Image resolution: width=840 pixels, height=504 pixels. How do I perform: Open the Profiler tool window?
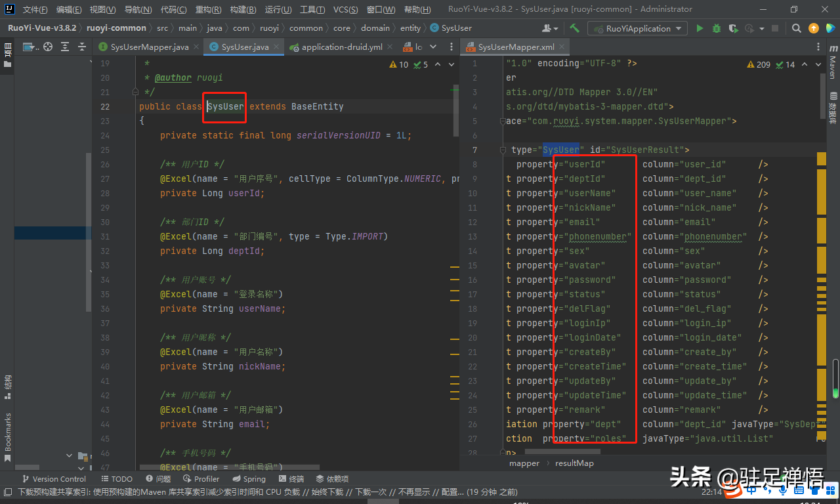201,479
